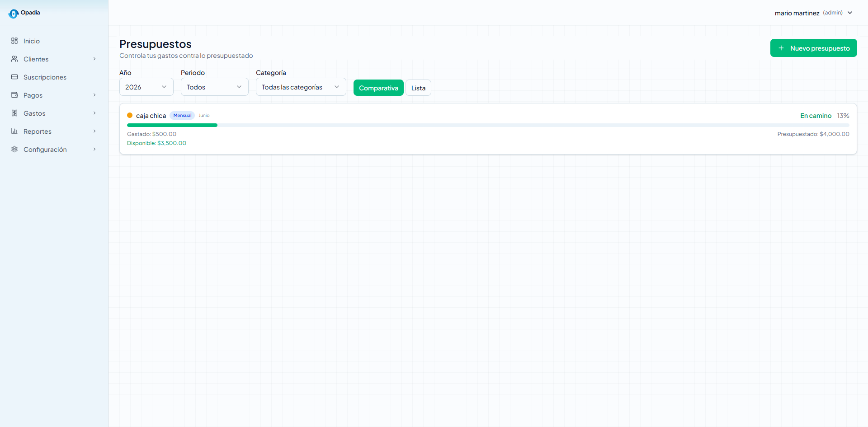Expand the Reportes submenu chevron
The image size is (868, 427).
tap(94, 131)
